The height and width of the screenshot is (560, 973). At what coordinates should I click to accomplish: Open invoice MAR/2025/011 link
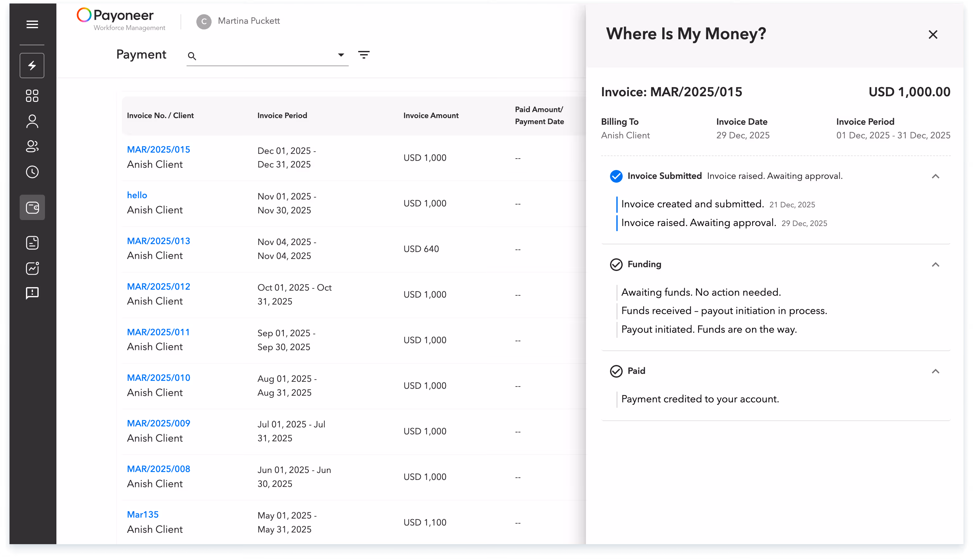tap(158, 332)
